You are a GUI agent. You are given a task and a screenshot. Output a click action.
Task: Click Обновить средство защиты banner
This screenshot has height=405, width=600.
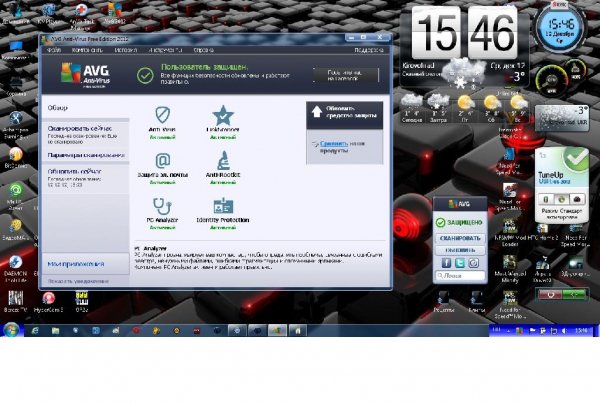pos(344,114)
